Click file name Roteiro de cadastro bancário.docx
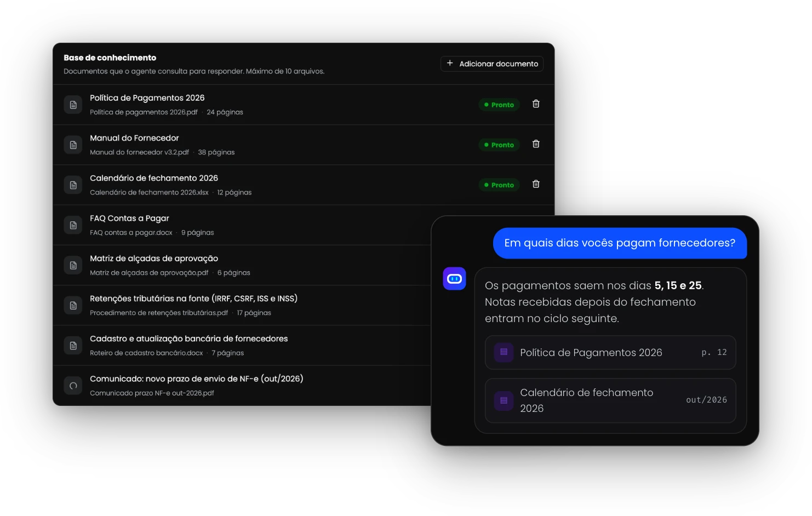Screen dimensions: 812x516 tap(146, 353)
